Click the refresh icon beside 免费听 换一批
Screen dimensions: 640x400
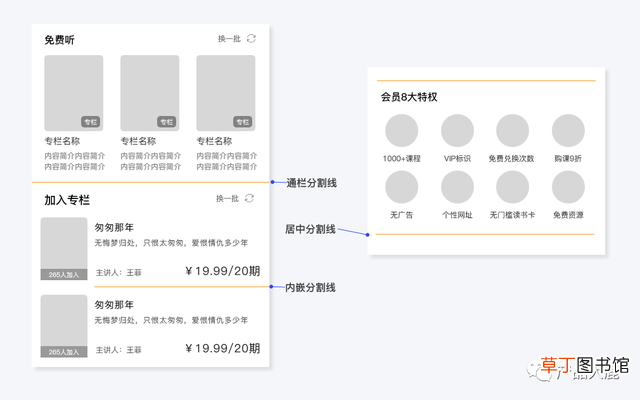[251, 38]
